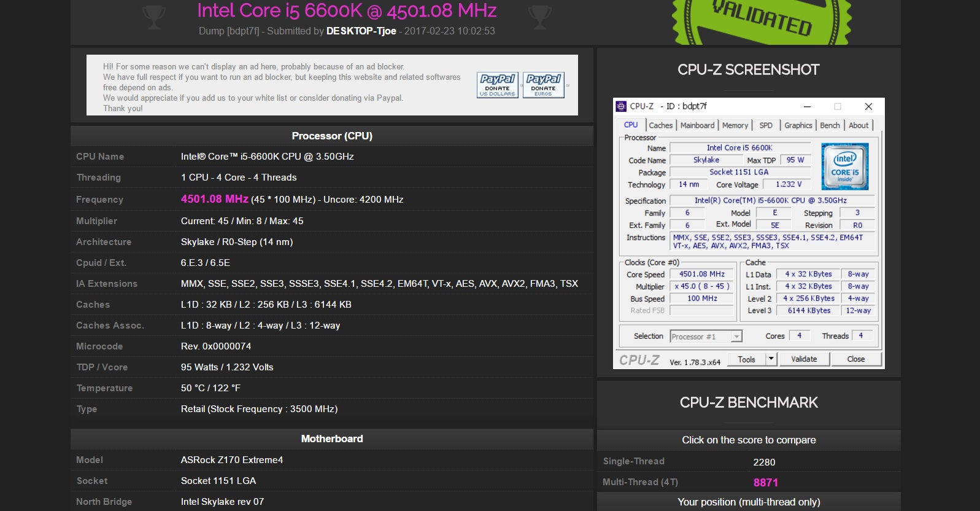The image size is (980, 511).
Task: Click the 95 Watts / 1.232 Volts value
Action: coord(227,367)
